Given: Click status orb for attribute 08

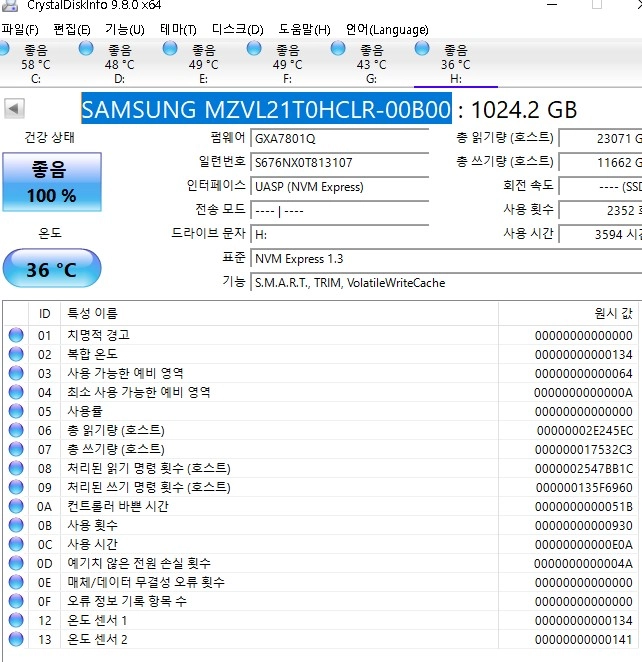Looking at the screenshot, I should (x=16, y=468).
